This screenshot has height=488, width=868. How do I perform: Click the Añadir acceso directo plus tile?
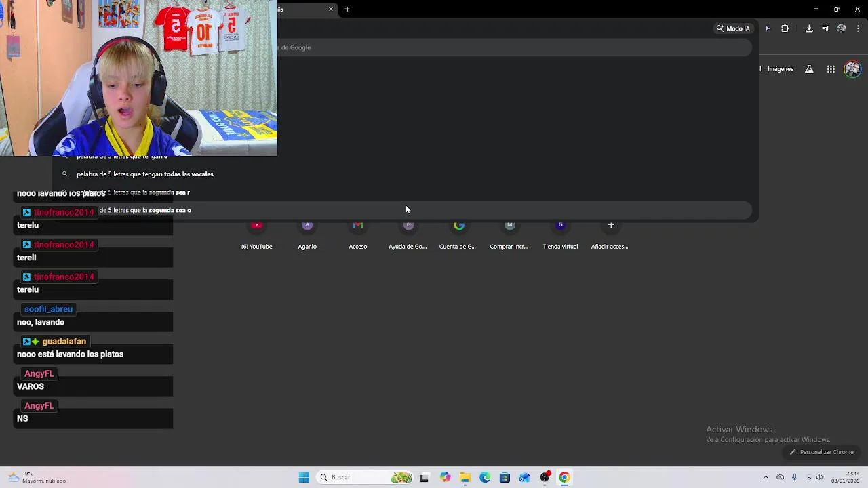[610, 236]
